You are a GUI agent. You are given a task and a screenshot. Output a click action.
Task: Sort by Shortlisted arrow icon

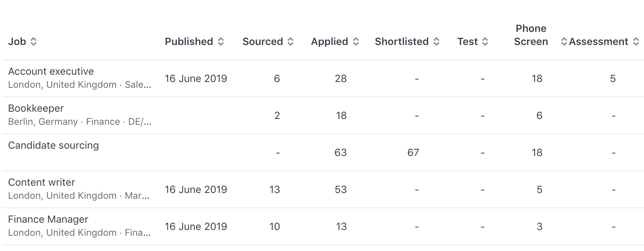(436, 42)
